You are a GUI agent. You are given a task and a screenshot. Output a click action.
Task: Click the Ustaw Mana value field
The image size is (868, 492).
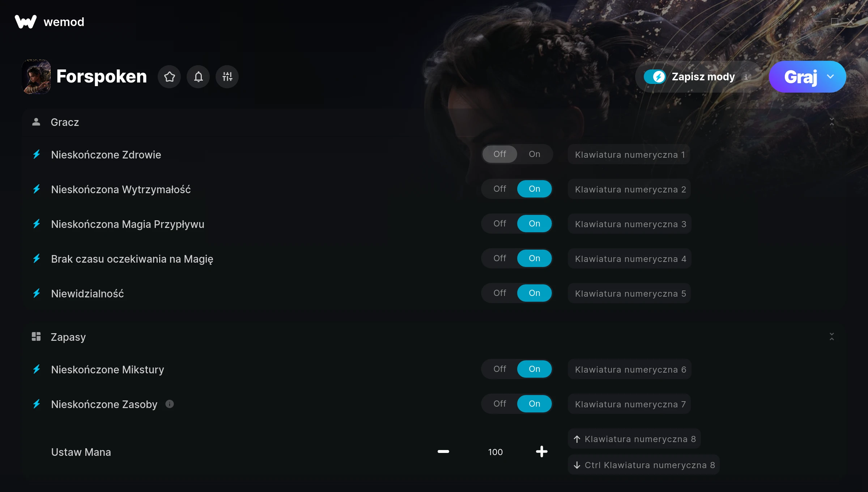point(495,452)
